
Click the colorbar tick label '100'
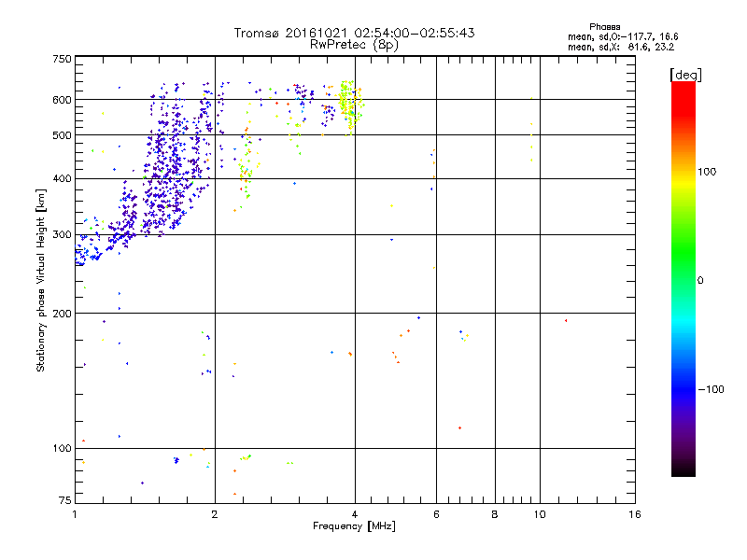(707, 172)
